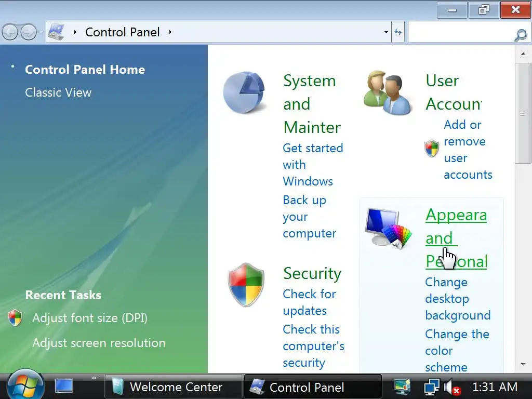Switch to Classic View
The image size is (532, 399).
(x=58, y=92)
